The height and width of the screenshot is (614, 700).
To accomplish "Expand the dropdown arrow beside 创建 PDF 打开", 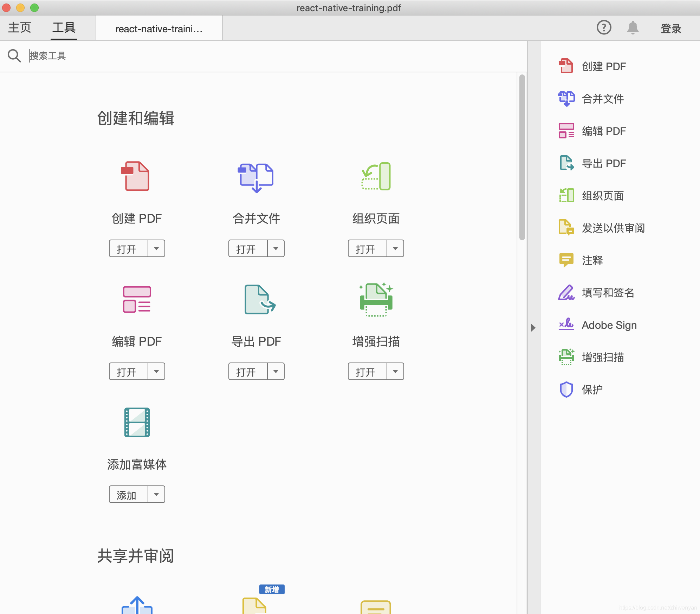I will (x=156, y=249).
